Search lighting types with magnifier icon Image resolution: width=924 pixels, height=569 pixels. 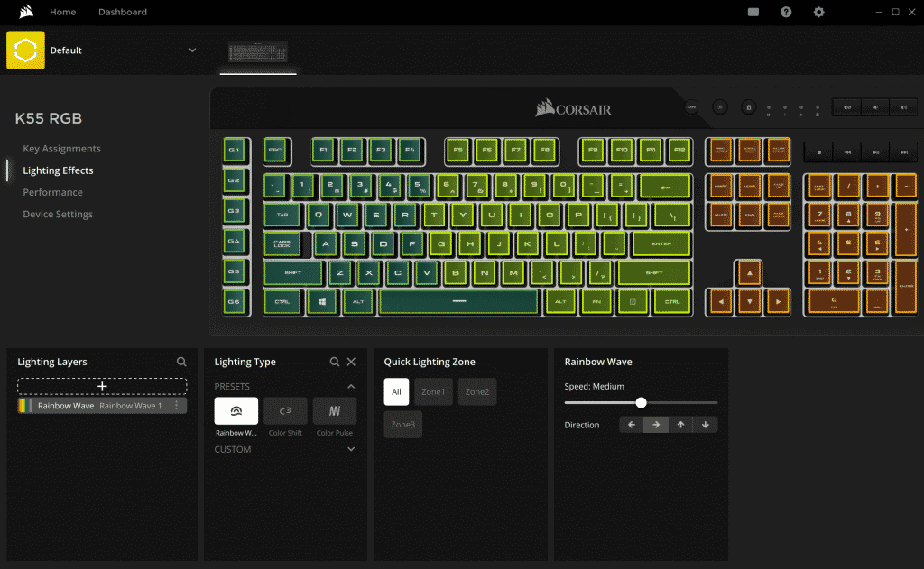335,362
